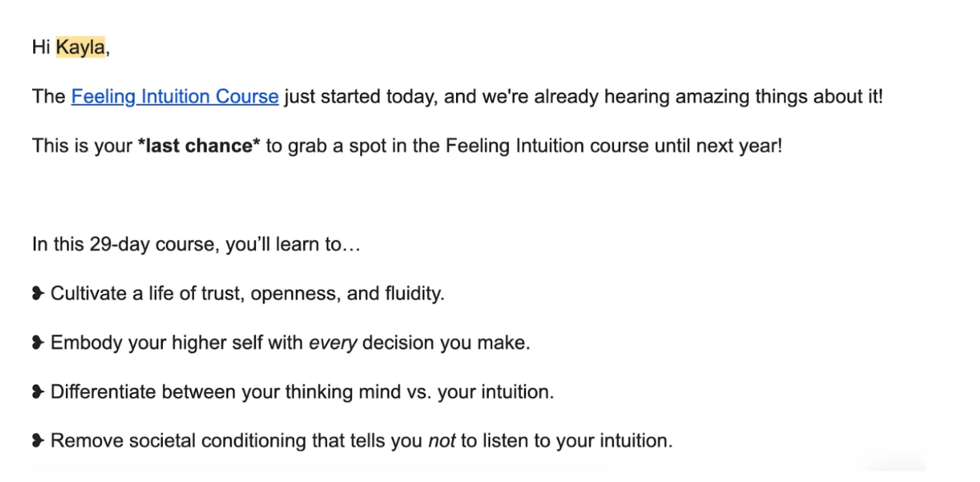Image resolution: width=980 pixels, height=482 pixels.
Task: Click the bullet icon before "Differentiate between"
Action: click(x=38, y=392)
